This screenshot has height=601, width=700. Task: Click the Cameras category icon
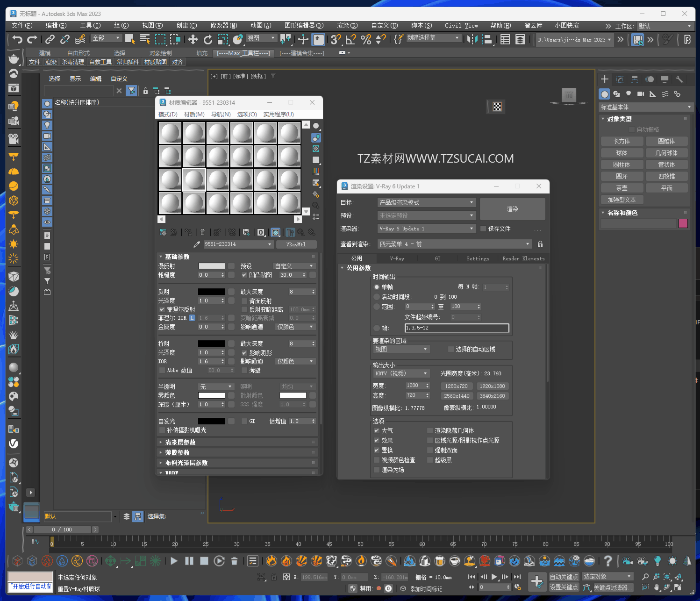641,94
